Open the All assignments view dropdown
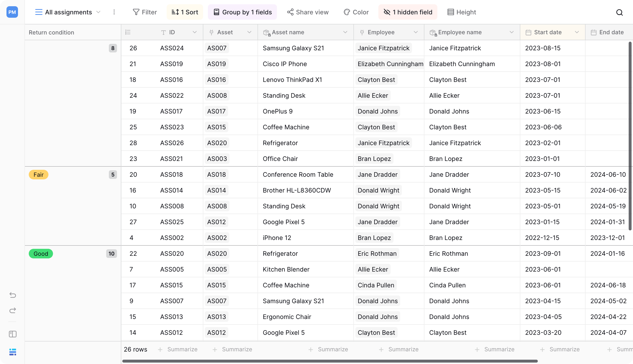This screenshot has height=364, width=633. [98, 12]
